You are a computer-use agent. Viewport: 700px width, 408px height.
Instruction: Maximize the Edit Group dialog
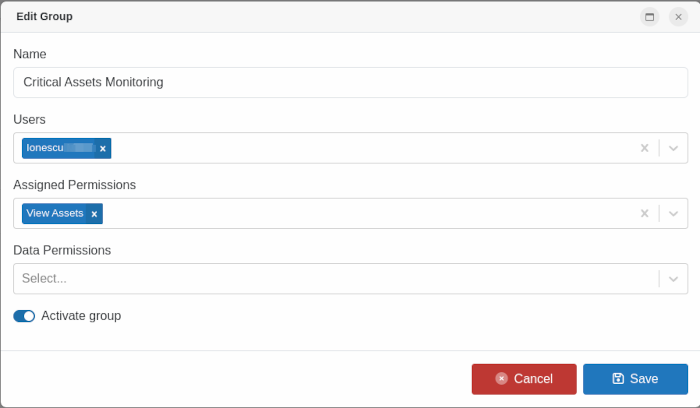click(650, 17)
